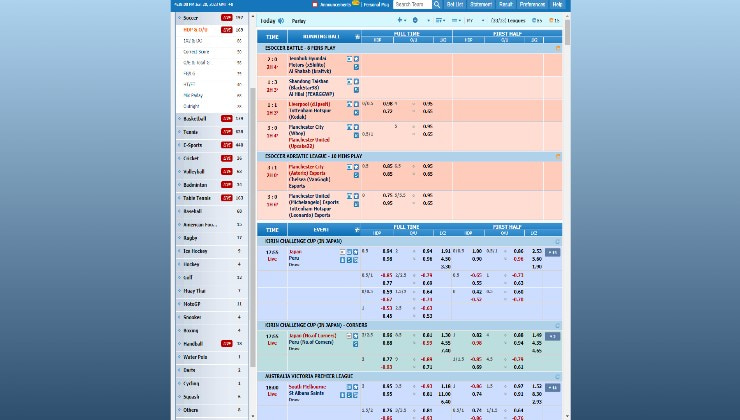Click the star icon in Event header
Image resolution: width=740 pixels, height=420 pixels.
click(x=357, y=230)
